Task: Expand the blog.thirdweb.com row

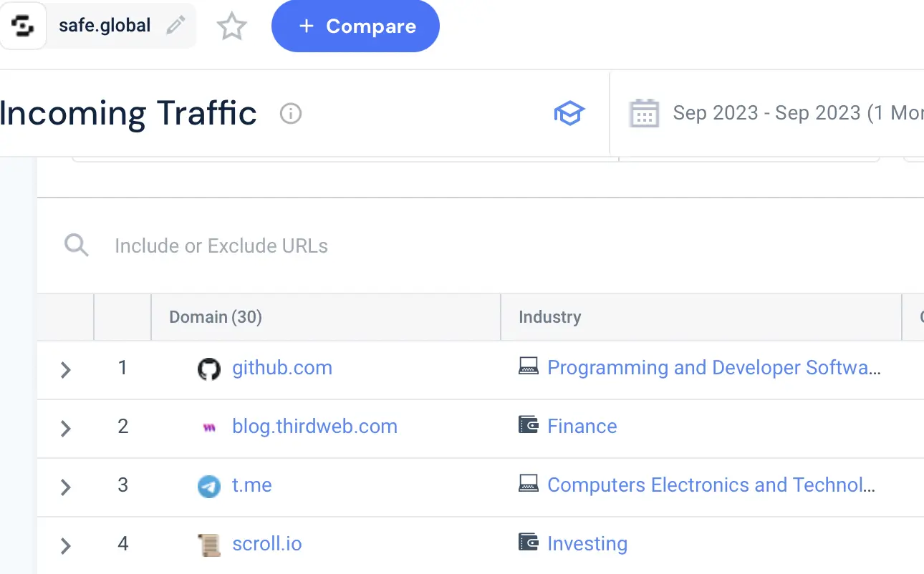Action: tap(65, 429)
